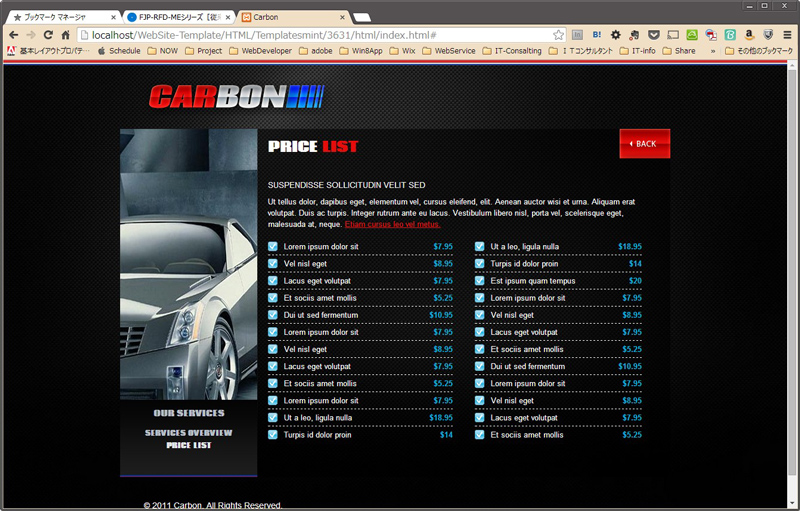Uncheck the 'Turpis id dolor proin' left-column checkbox
Viewport: 800px width, 511px height.
[273, 435]
